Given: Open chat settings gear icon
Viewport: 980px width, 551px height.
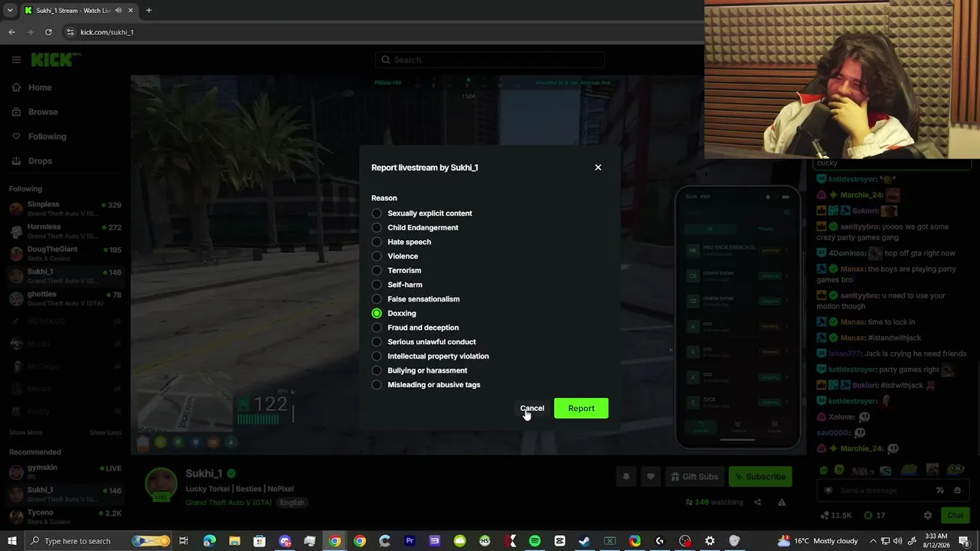Looking at the screenshot, I should coord(928,516).
